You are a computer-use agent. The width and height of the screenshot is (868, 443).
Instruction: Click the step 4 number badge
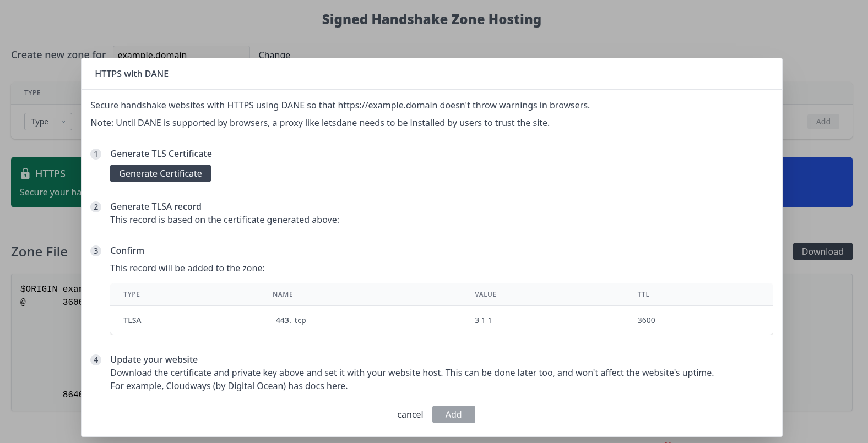coord(96,360)
